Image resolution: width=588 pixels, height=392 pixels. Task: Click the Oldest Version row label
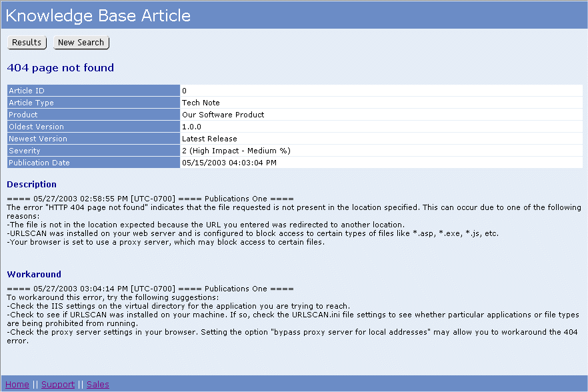37,127
